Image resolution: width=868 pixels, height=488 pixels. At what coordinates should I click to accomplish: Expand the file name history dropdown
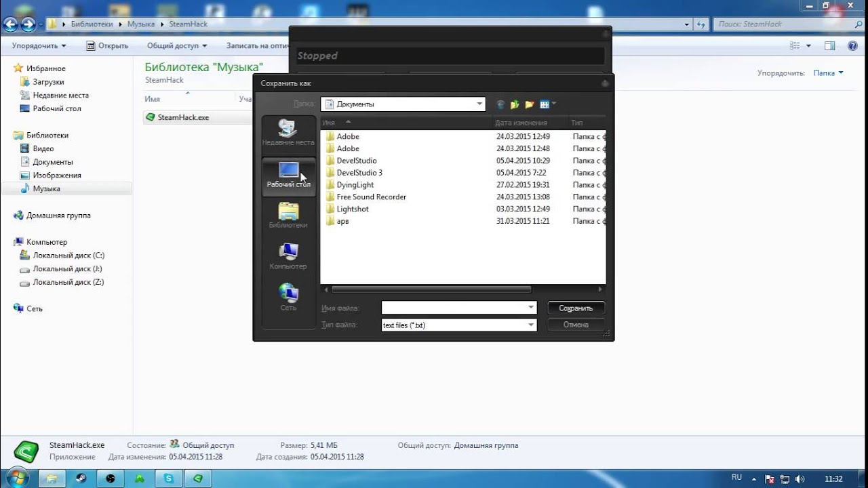coord(531,308)
